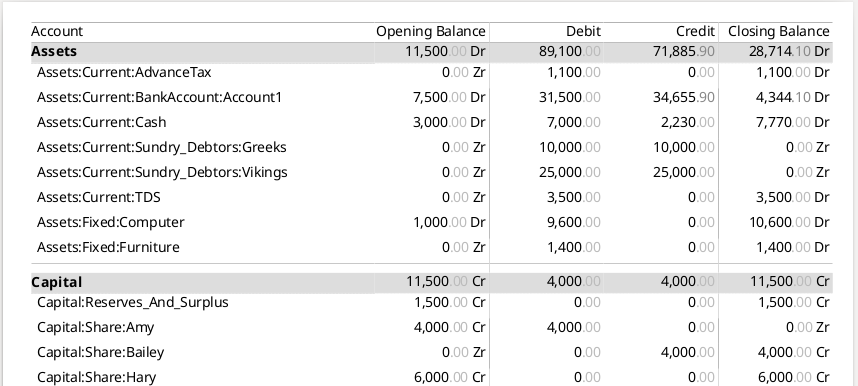Select the Capital:Share:Amy account
The width and height of the screenshot is (858, 386).
pos(432,327)
